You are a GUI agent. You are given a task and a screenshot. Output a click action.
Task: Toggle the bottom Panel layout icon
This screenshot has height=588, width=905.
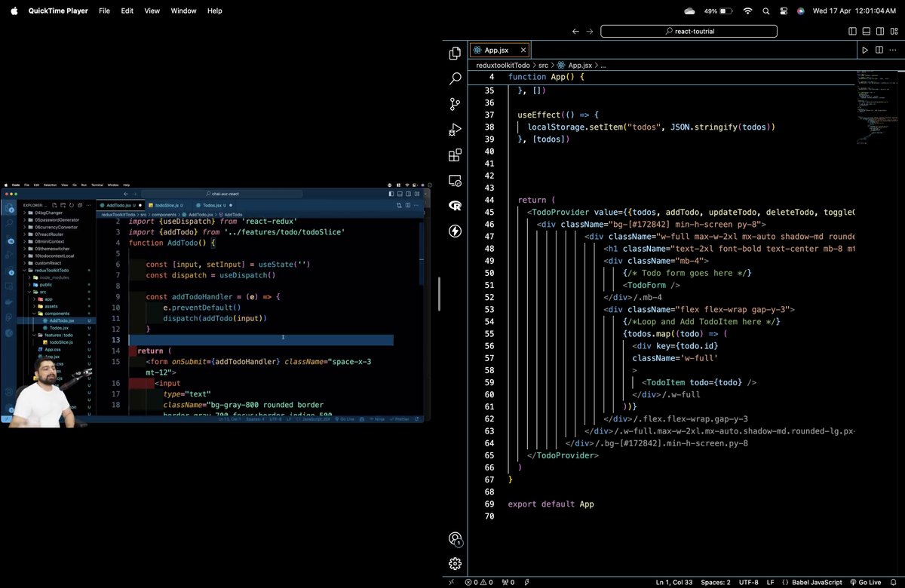(x=867, y=32)
